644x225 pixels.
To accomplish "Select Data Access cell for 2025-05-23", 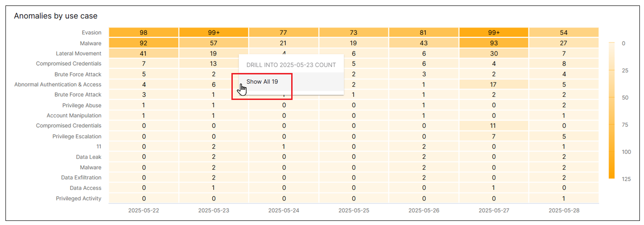I will tap(214, 188).
